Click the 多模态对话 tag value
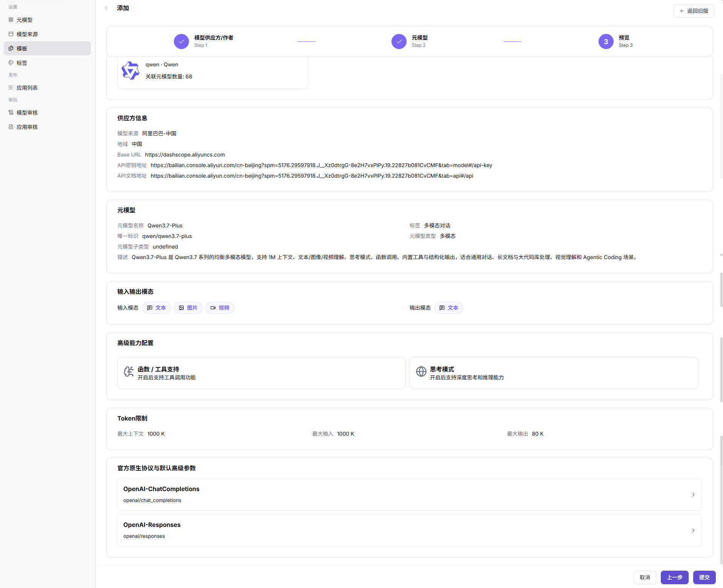Screen dimensions: 723x588 pos(437,226)
